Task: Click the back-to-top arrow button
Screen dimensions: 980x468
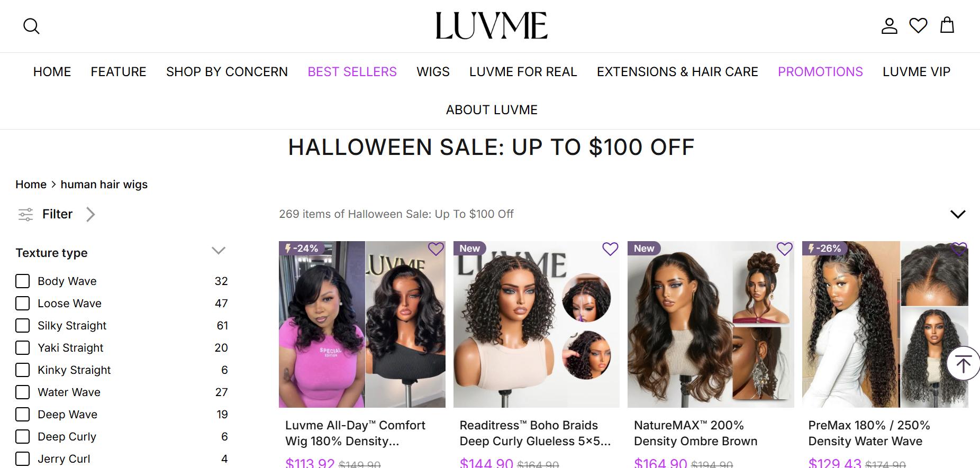Action: [963, 363]
